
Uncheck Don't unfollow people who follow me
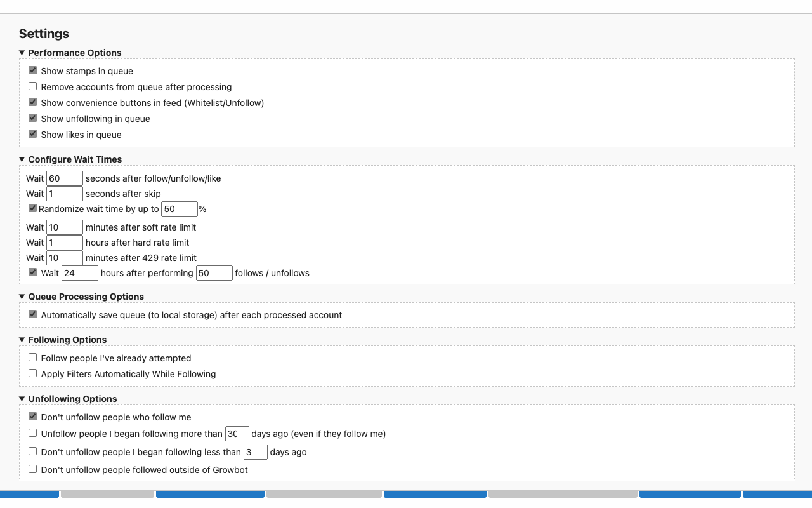coord(33,417)
